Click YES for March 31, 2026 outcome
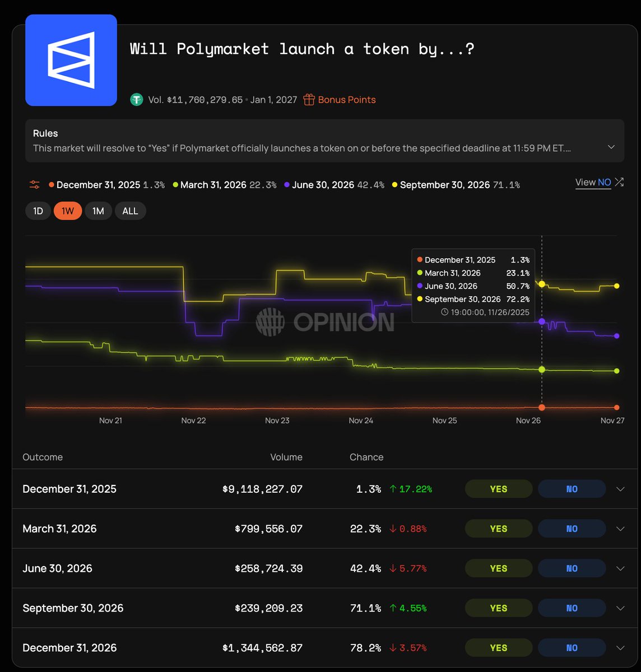This screenshot has height=672, width=641. [498, 528]
